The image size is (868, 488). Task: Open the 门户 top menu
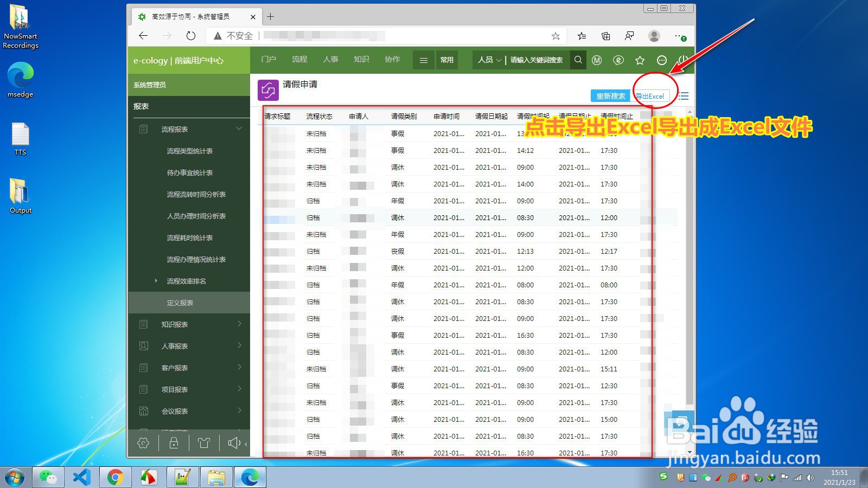[269, 60]
